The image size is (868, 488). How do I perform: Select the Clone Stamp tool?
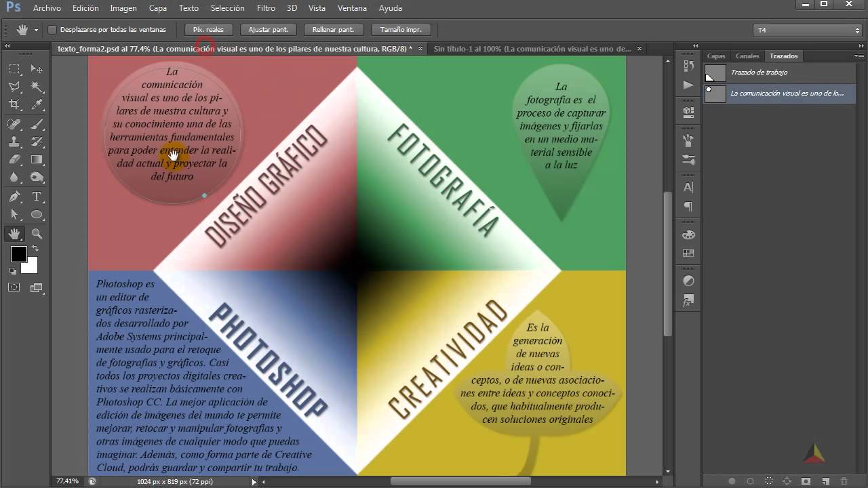[14, 142]
